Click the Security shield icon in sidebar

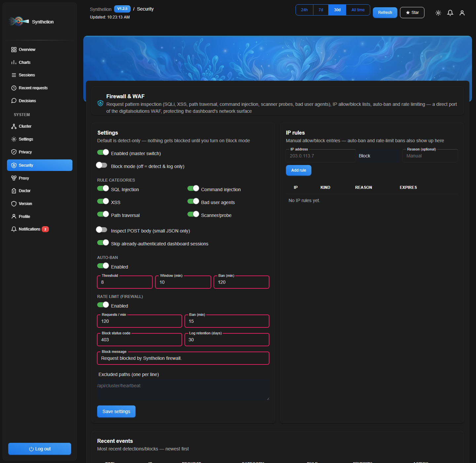14,165
